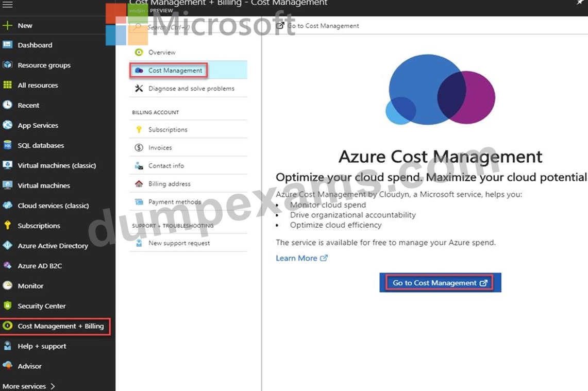
Task: Click the Contact info icon
Action: click(x=139, y=166)
